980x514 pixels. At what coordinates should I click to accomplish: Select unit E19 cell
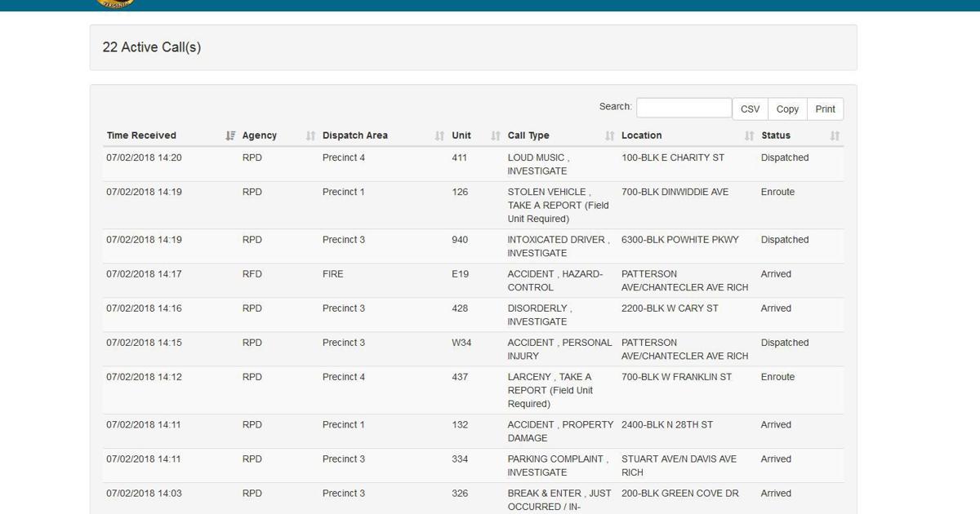461,274
